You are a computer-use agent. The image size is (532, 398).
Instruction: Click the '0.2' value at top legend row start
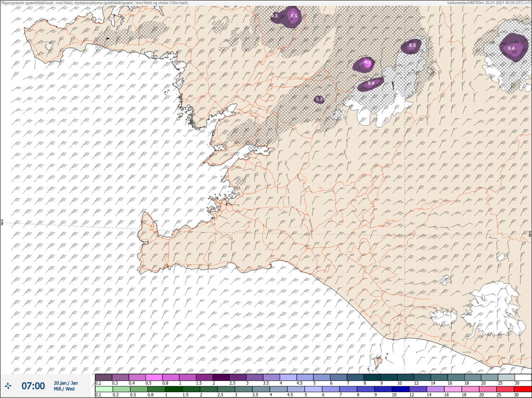pyautogui.click(x=98, y=383)
